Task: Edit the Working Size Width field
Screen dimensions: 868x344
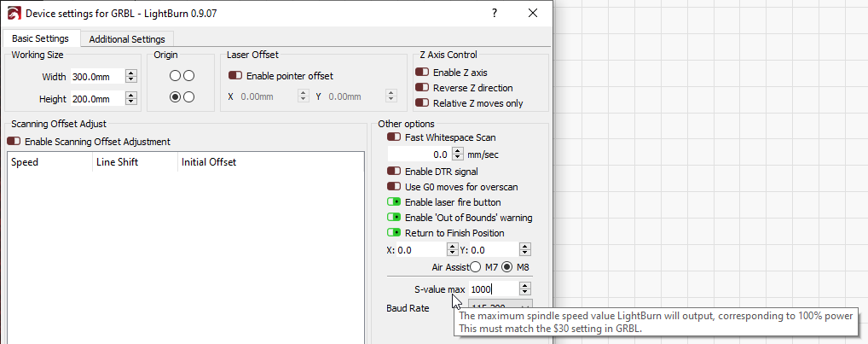Action: pyautogui.click(x=97, y=77)
